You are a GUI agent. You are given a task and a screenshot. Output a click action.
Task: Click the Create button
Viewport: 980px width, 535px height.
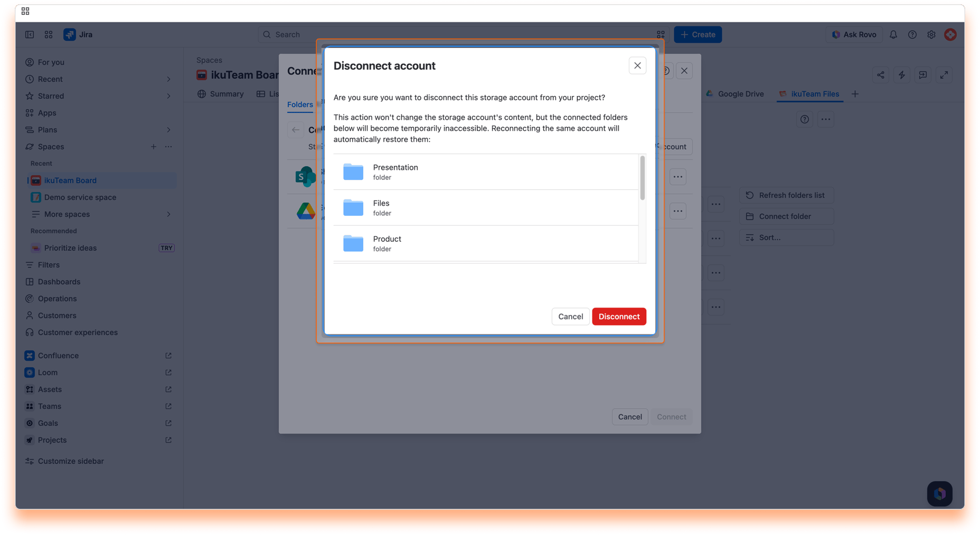pyautogui.click(x=698, y=34)
